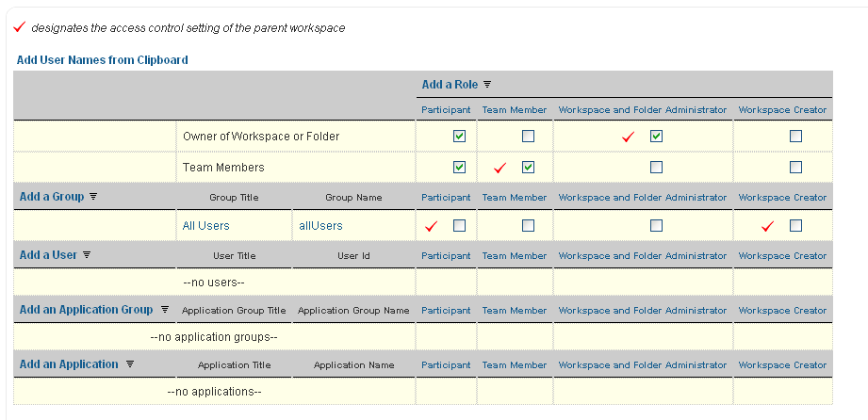This screenshot has height=420, width=868.
Task: Open the Add an Application menu
Action: click(69, 364)
